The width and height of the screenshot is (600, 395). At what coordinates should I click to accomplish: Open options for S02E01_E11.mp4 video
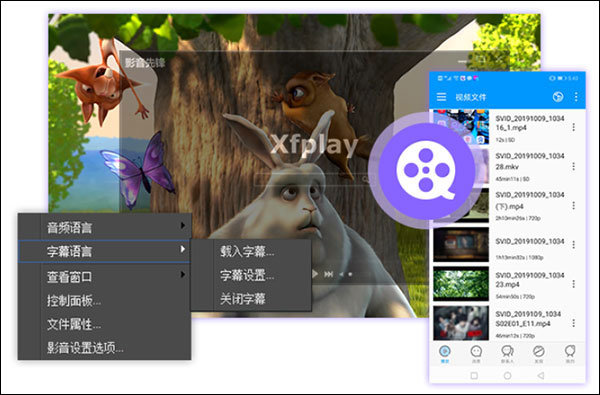coord(573,323)
